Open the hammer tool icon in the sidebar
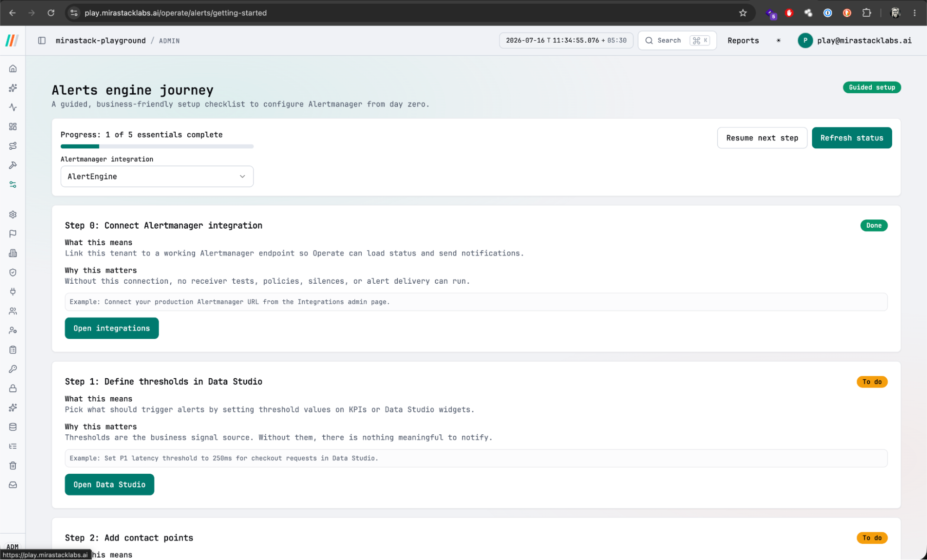This screenshot has width=927, height=560. 13,165
